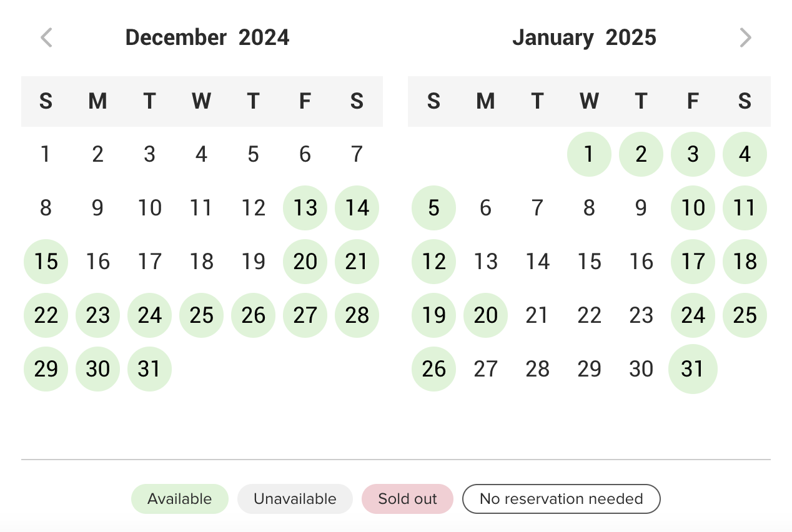Click the left chevron to view November 2024

tap(46, 37)
